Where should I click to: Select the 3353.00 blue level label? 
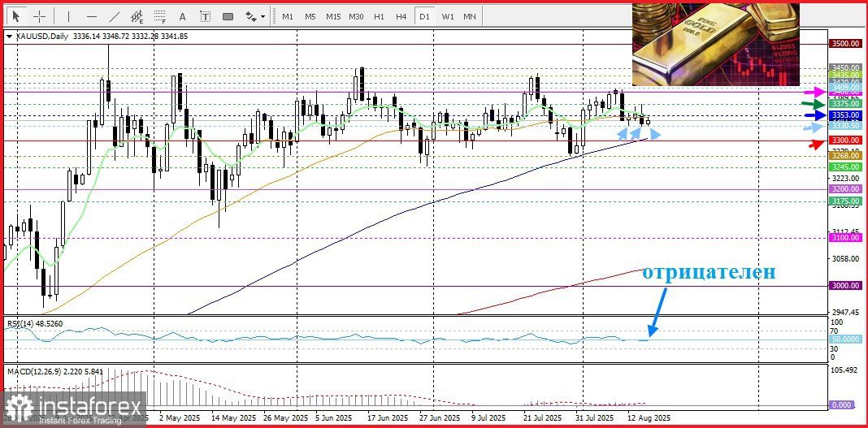pos(844,115)
